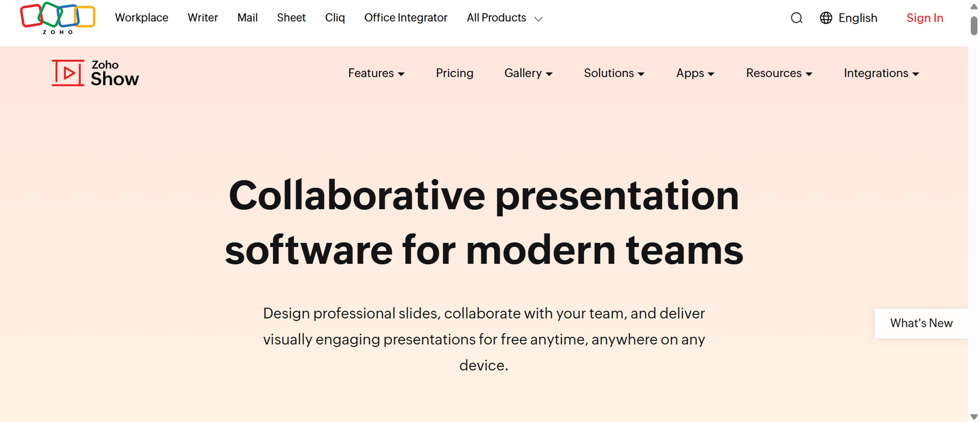Open the What's New side tab
The height and width of the screenshot is (422, 980).
click(x=921, y=323)
